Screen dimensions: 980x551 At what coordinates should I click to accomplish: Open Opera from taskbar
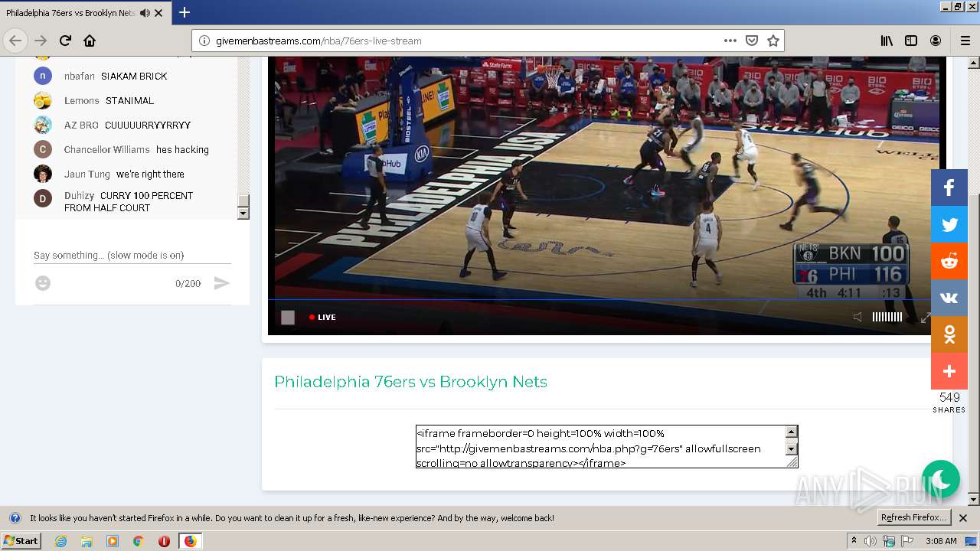tap(164, 541)
